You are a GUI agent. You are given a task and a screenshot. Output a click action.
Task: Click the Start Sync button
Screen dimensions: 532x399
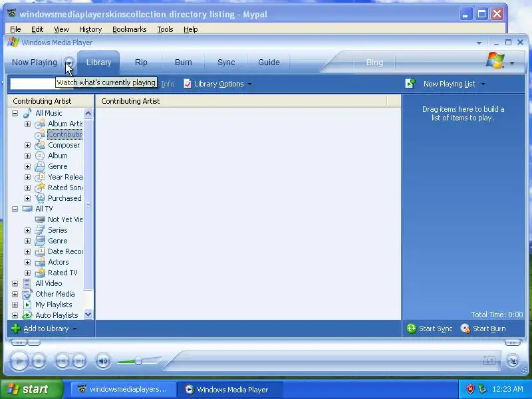430,329
